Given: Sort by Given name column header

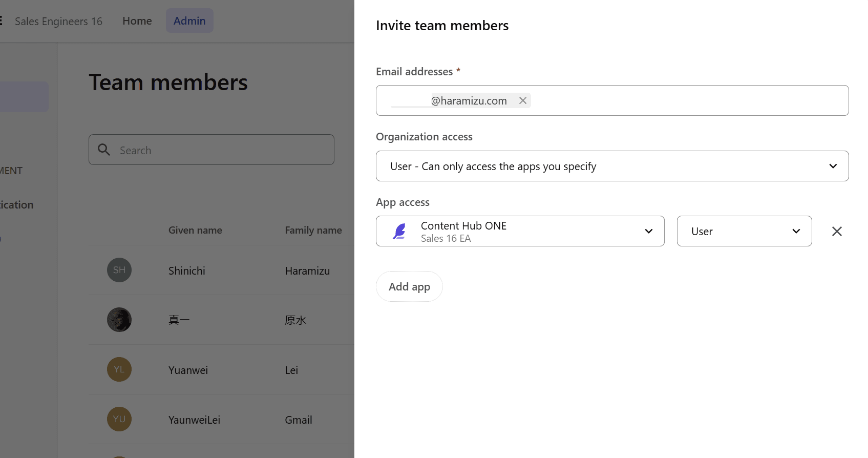Looking at the screenshot, I should pyautogui.click(x=195, y=231).
